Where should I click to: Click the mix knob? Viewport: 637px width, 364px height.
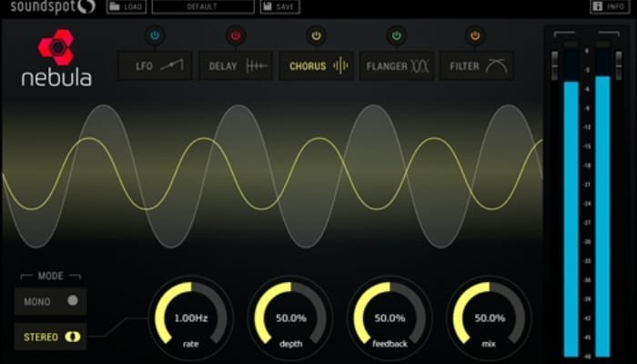click(x=490, y=318)
